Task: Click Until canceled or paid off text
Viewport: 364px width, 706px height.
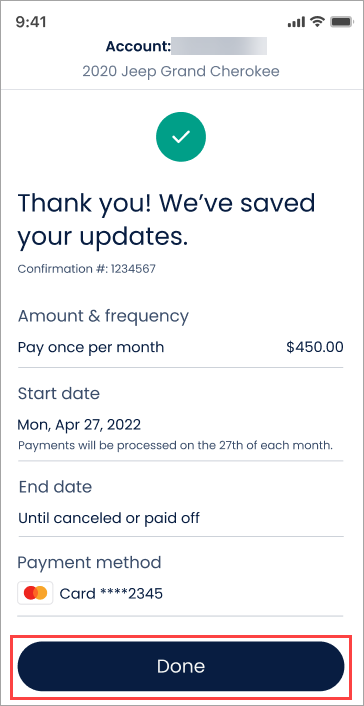Action: [109, 518]
